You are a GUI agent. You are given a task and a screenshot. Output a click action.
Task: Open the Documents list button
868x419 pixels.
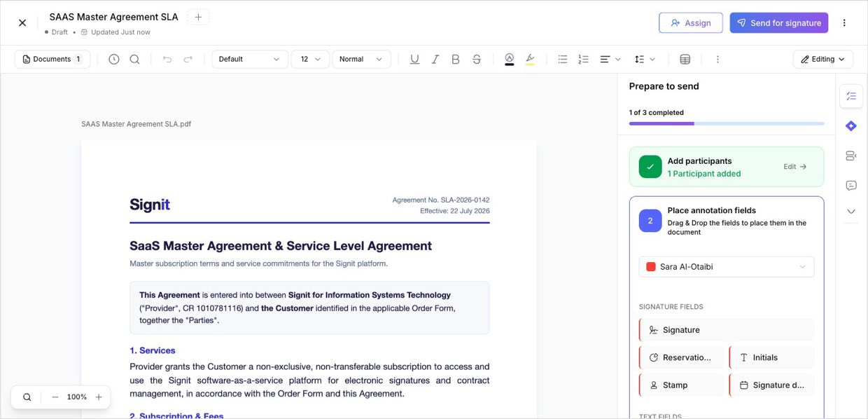point(52,60)
